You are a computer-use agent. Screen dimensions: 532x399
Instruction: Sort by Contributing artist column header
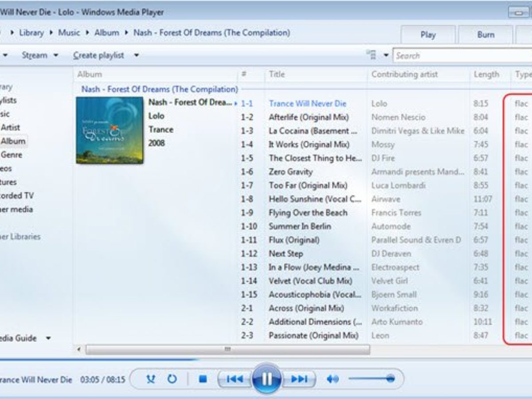tap(405, 74)
